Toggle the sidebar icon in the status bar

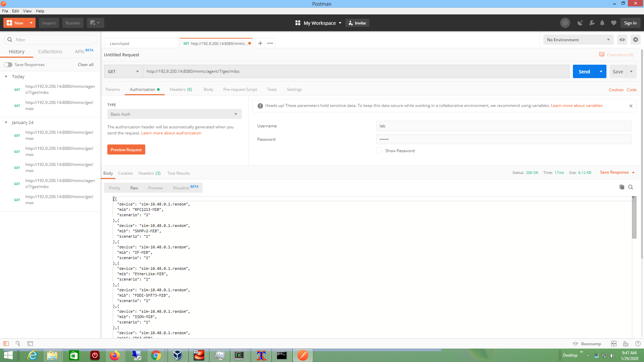(x=6, y=344)
